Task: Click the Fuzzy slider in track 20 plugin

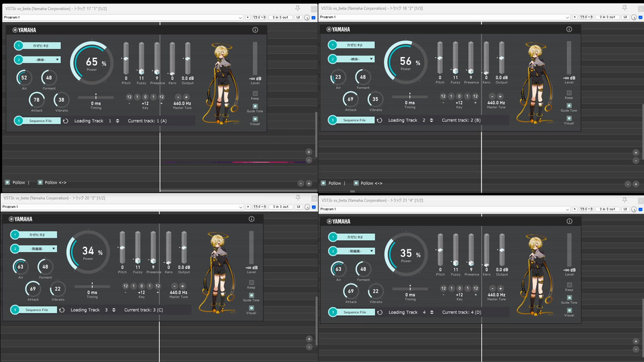Action: (138, 248)
